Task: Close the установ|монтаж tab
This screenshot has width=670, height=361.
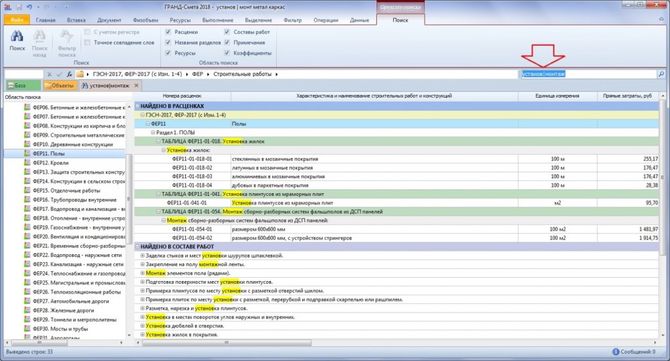Action: pyautogui.click(x=136, y=85)
